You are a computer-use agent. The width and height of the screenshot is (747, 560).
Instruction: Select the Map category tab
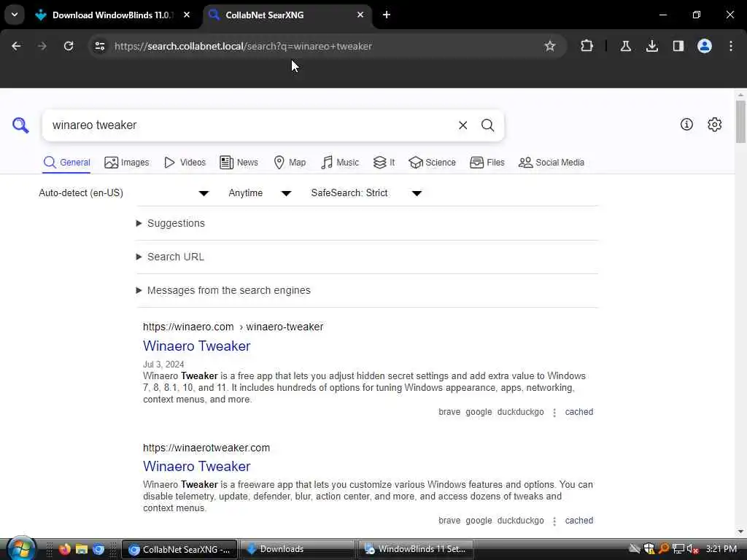[x=290, y=163]
